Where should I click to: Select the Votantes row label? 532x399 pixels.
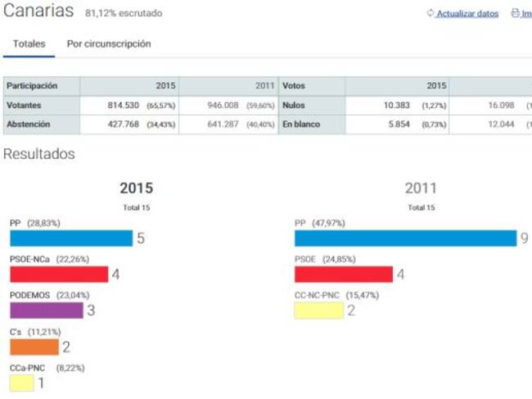click(x=25, y=106)
